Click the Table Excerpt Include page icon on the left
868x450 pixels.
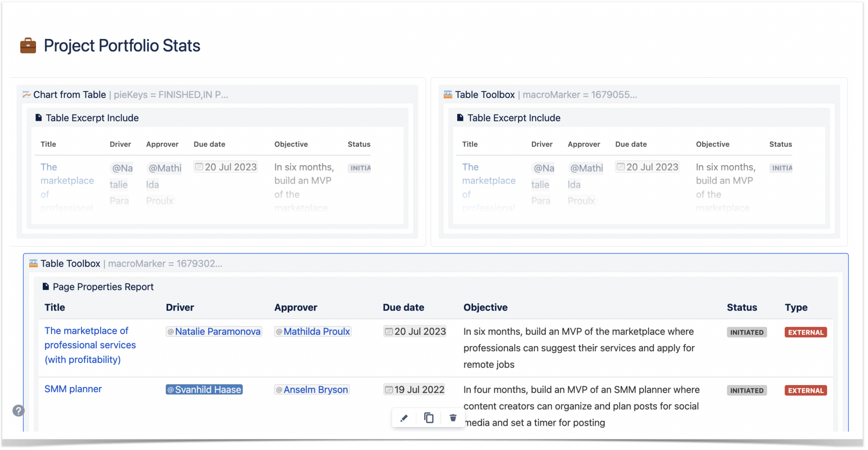(x=38, y=117)
